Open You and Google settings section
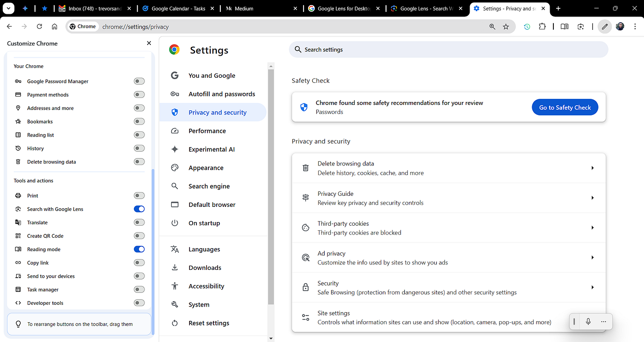 213,75
